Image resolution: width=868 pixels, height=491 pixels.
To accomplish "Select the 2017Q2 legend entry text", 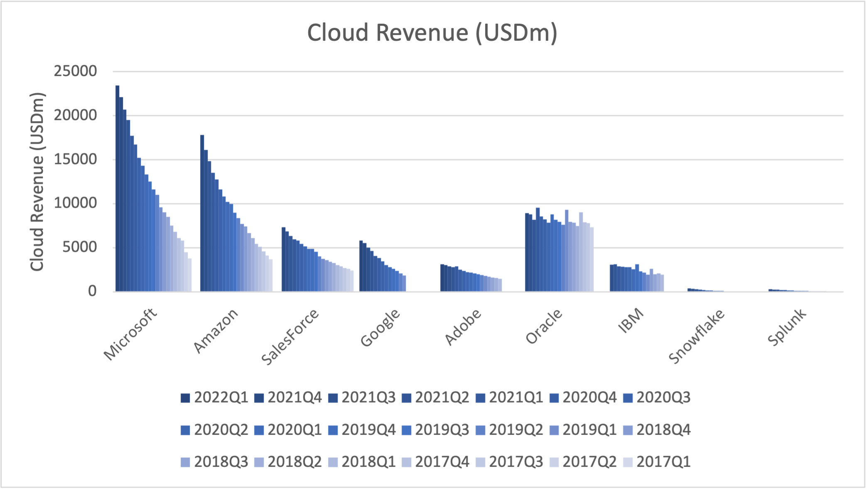I will click(x=590, y=462).
